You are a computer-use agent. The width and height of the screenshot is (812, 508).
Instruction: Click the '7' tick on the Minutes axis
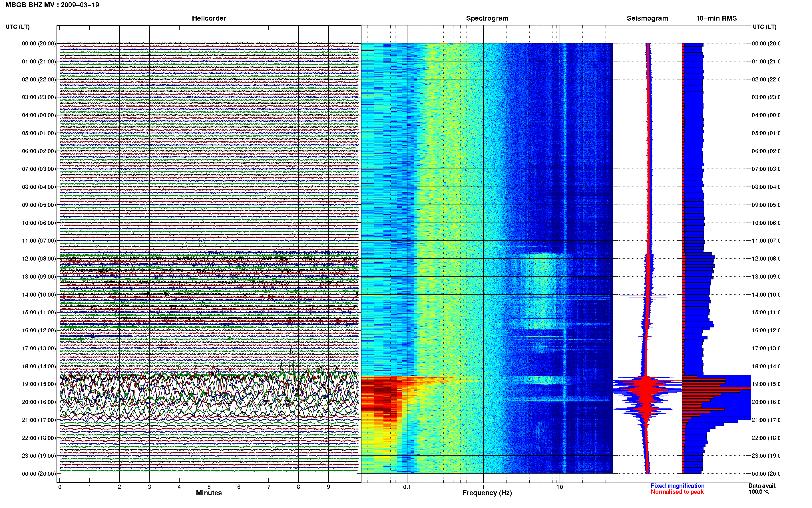pyautogui.click(x=269, y=487)
